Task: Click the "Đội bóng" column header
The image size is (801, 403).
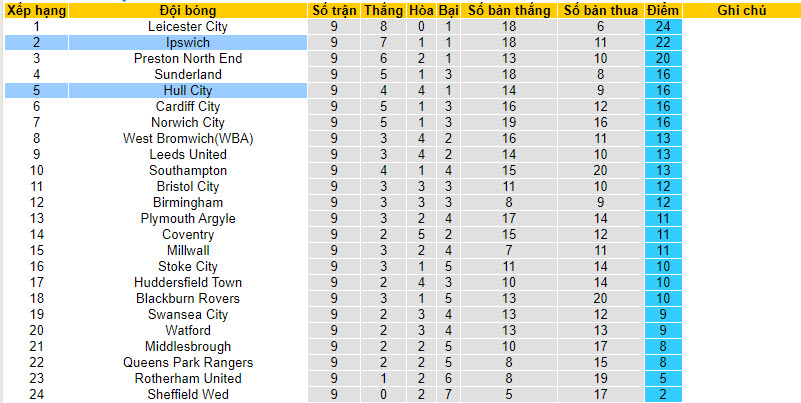Action: coord(187,10)
